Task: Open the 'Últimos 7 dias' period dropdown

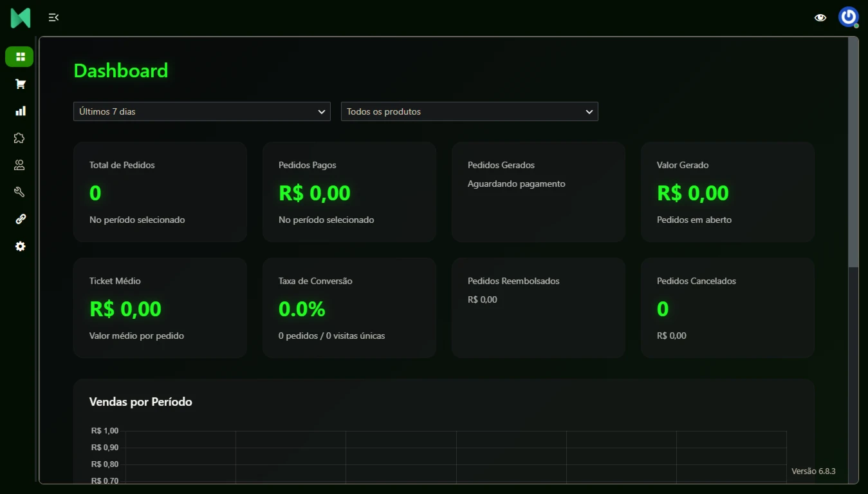Action: click(202, 111)
